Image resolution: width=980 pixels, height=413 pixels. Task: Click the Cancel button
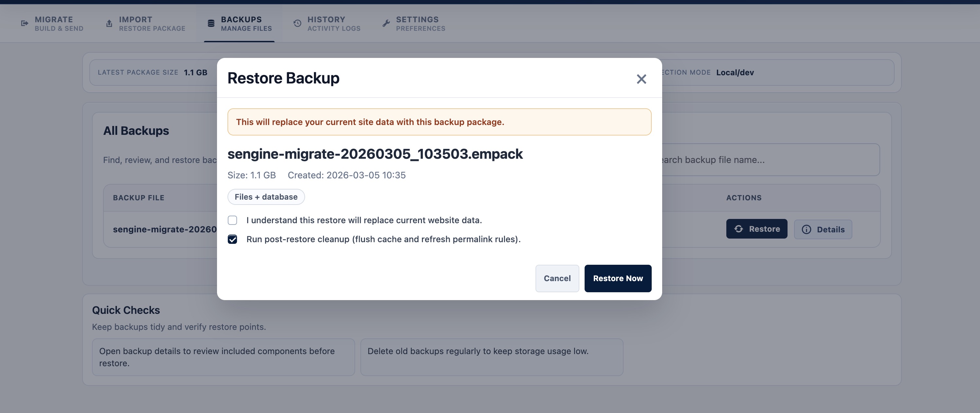(x=557, y=278)
